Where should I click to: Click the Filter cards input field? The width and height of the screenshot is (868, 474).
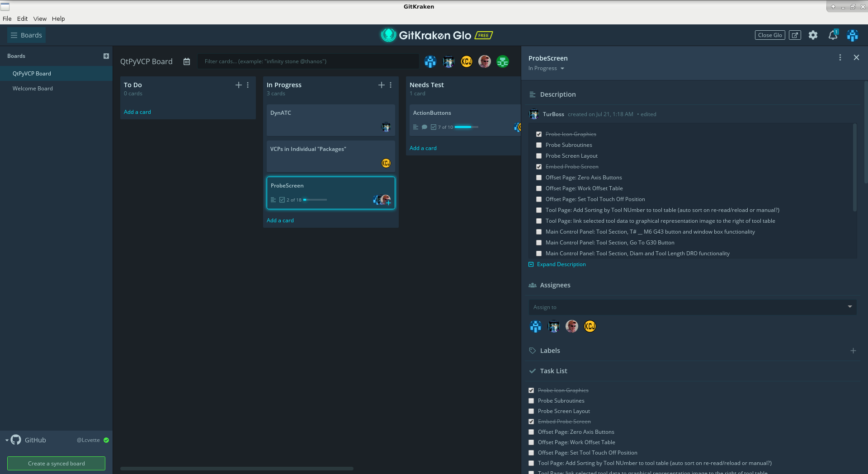point(308,61)
